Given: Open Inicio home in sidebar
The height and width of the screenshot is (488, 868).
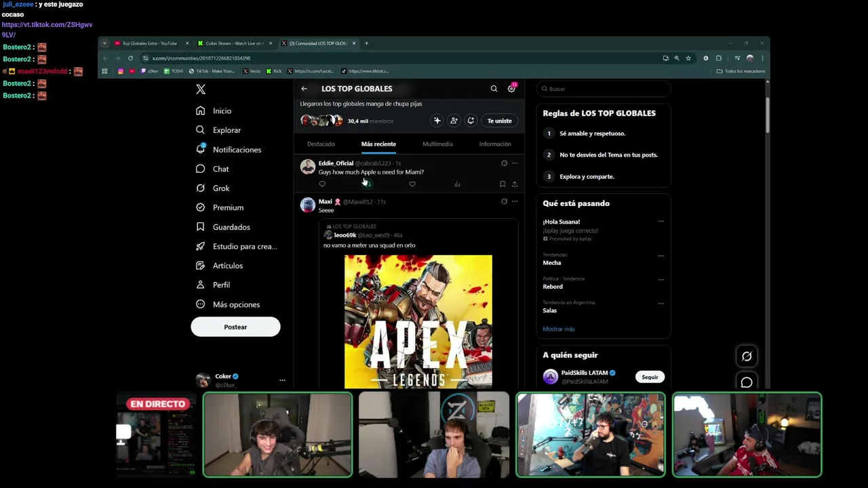Looking at the screenshot, I should coord(214,110).
